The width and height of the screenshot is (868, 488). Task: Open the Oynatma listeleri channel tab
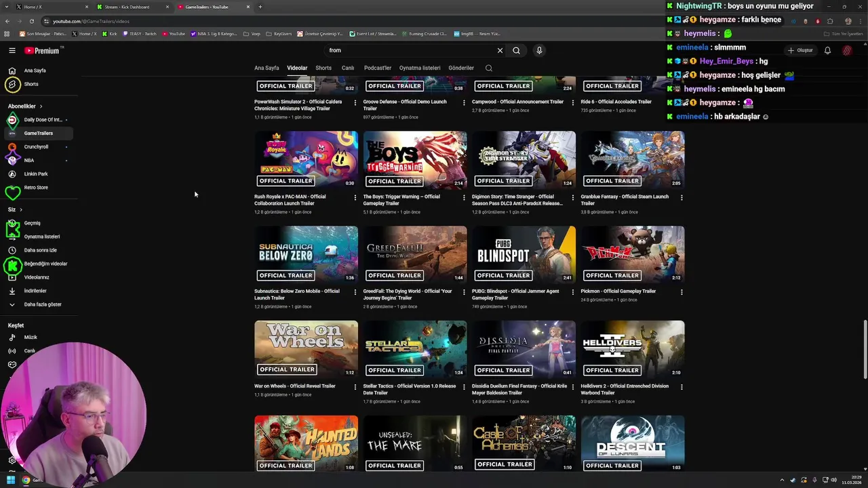420,68
